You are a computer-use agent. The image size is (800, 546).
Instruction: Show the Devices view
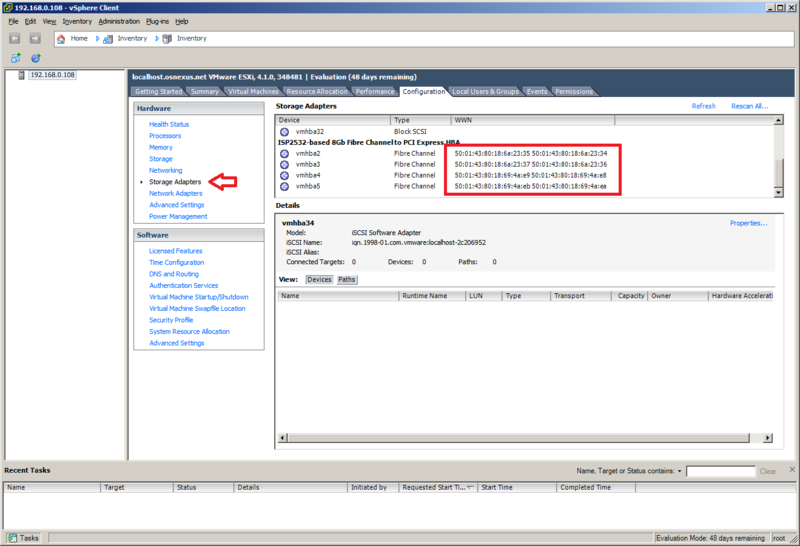pyautogui.click(x=319, y=280)
